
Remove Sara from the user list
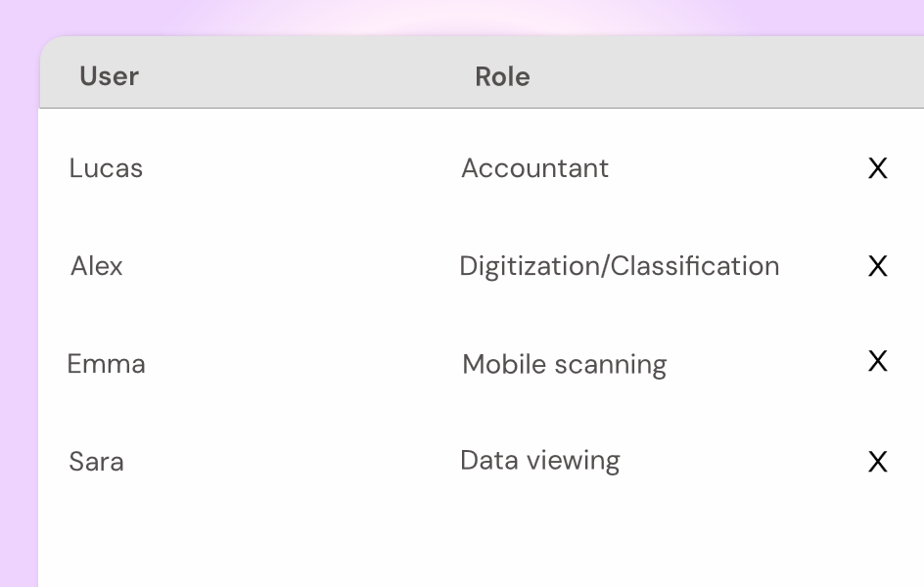[x=877, y=462]
